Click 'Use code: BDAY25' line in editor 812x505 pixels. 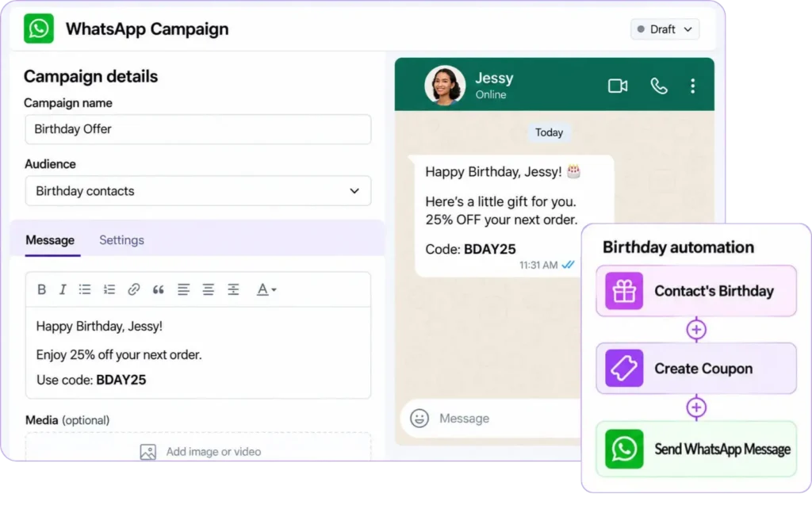tap(91, 380)
